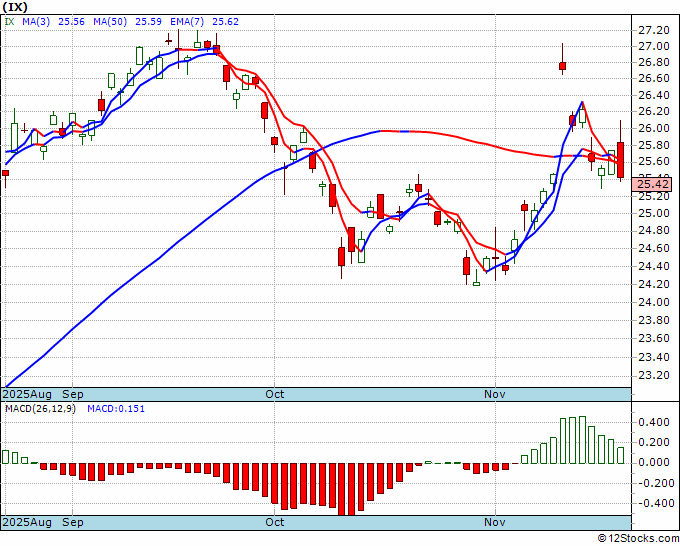Click the Oct label on MACD axis
680x546 pixels.
(275, 522)
